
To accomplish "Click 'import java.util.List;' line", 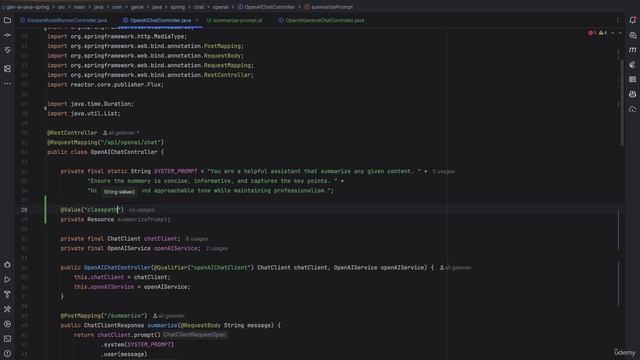I will (x=84, y=114).
